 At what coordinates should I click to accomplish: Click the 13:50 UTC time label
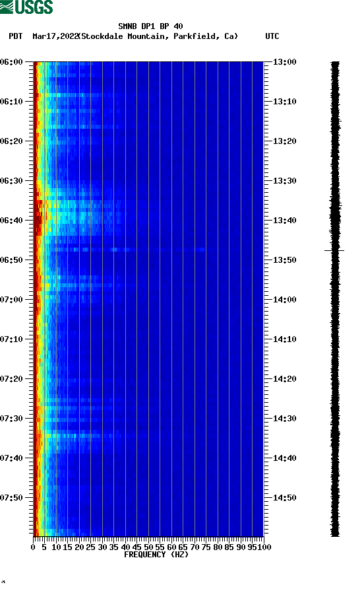[x=284, y=260]
